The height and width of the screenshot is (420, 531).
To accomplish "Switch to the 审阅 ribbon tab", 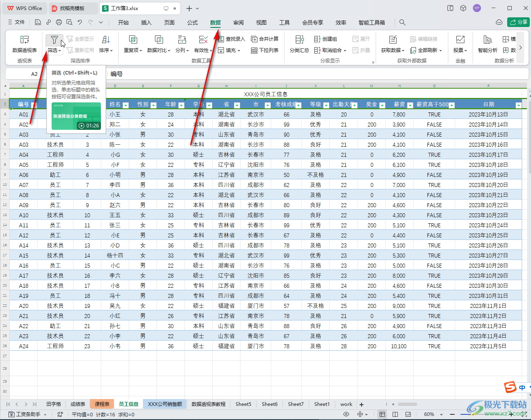I will pos(238,23).
